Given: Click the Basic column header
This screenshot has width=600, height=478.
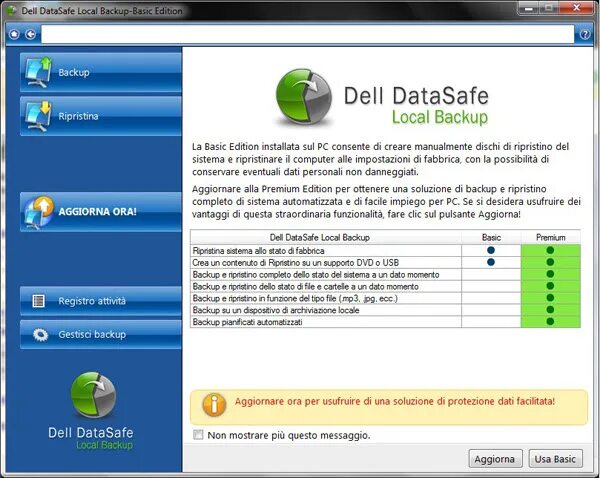Looking at the screenshot, I should 491,237.
